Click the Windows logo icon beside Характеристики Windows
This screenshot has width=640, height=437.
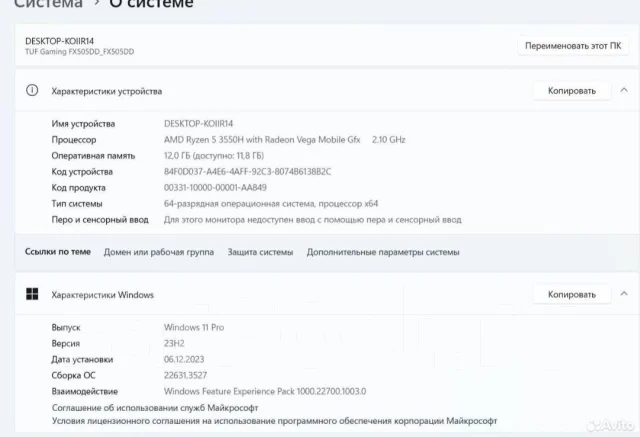pos(32,294)
